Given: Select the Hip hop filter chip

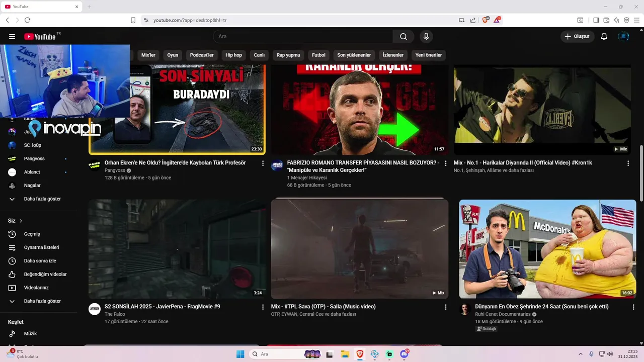Looking at the screenshot, I should click(233, 55).
